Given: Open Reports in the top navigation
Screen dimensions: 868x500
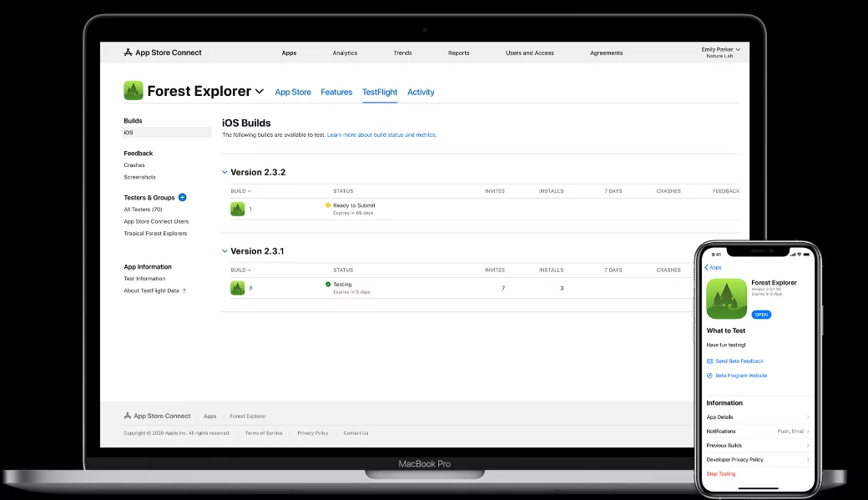Looking at the screenshot, I should click(x=458, y=53).
